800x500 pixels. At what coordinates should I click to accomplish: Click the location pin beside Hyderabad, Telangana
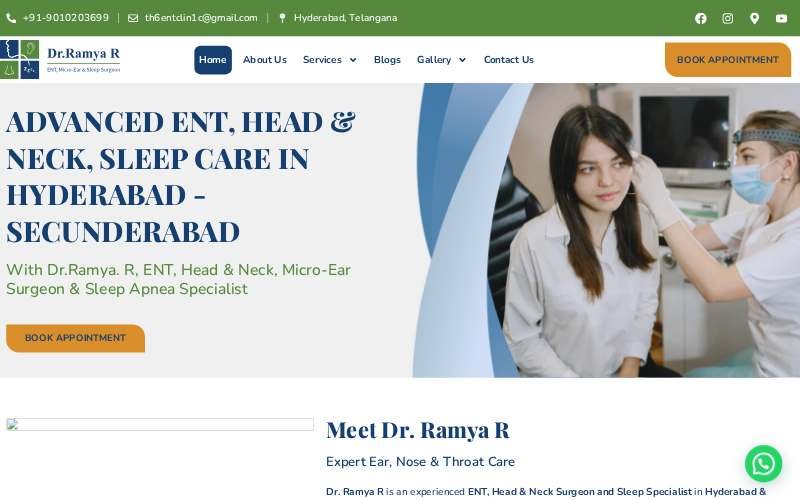coord(282,18)
